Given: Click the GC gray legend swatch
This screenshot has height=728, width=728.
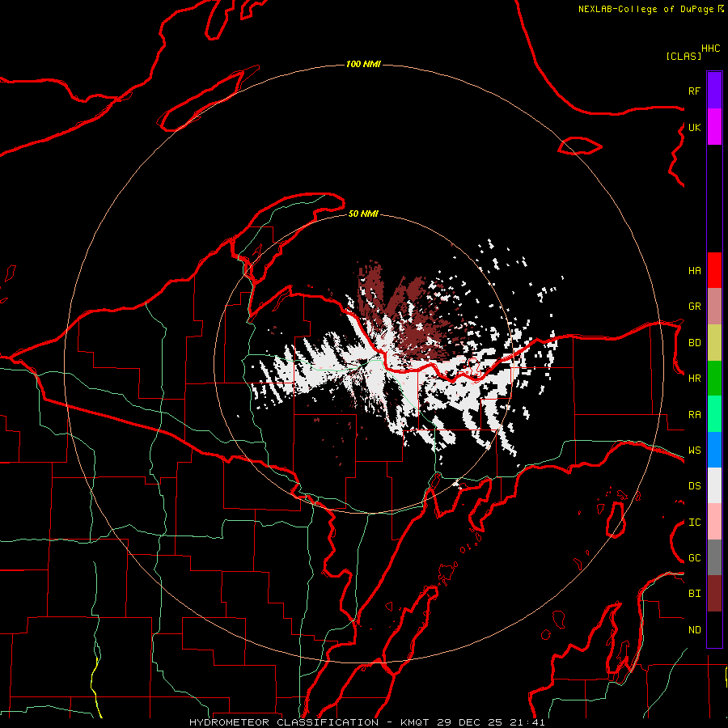Looking at the screenshot, I should tap(714, 557).
